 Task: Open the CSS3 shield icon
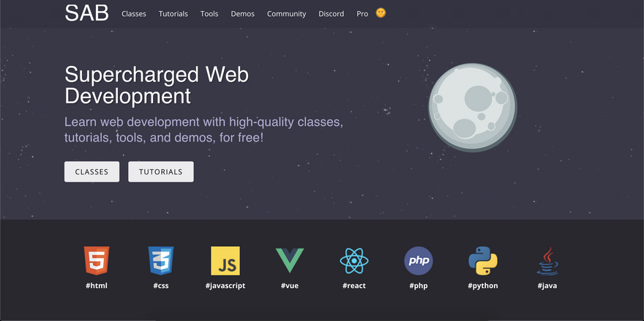161,260
